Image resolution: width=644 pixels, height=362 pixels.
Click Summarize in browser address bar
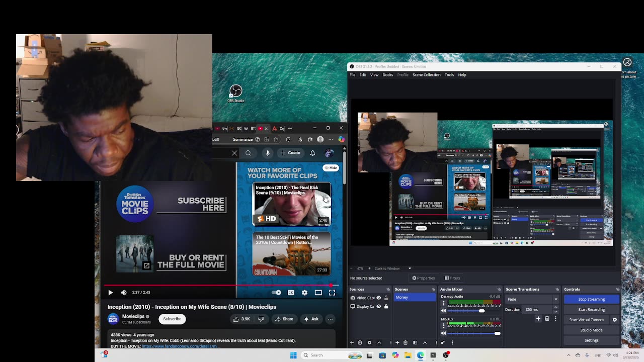point(243,139)
